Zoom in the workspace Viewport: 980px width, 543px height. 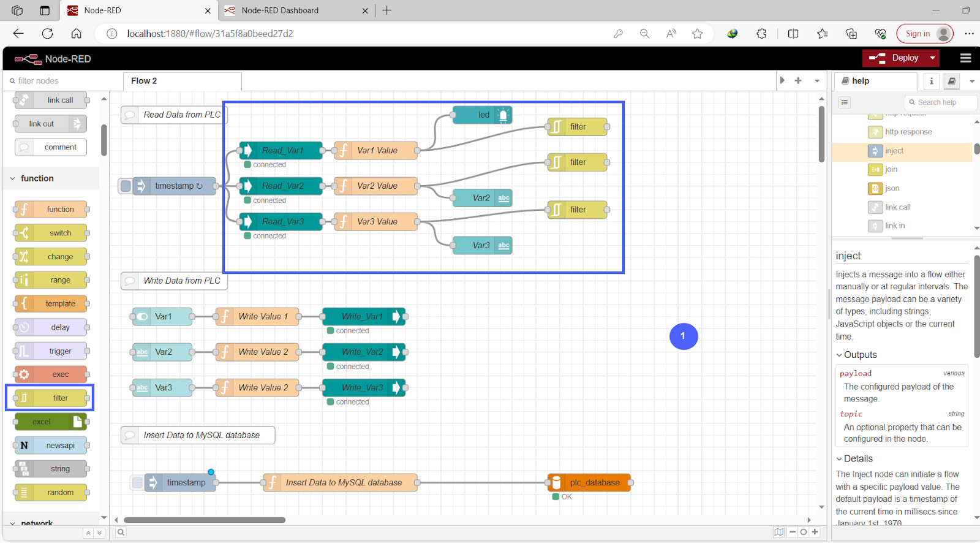pyautogui.click(x=815, y=532)
